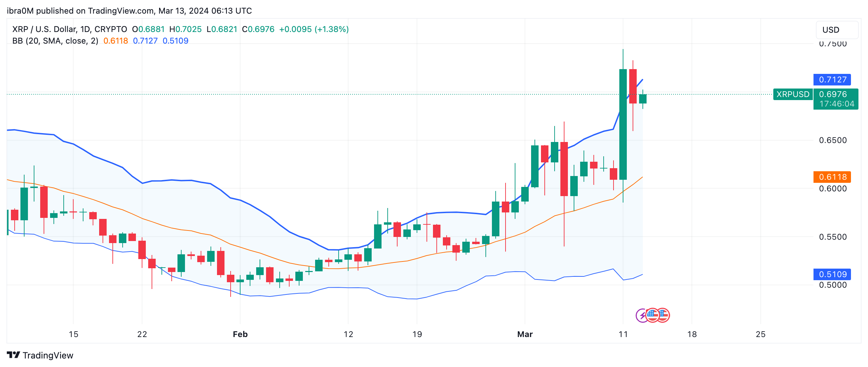Screen dimensions: 868x367
Task: Click the 11 date label on time axis
Action: tap(623, 334)
